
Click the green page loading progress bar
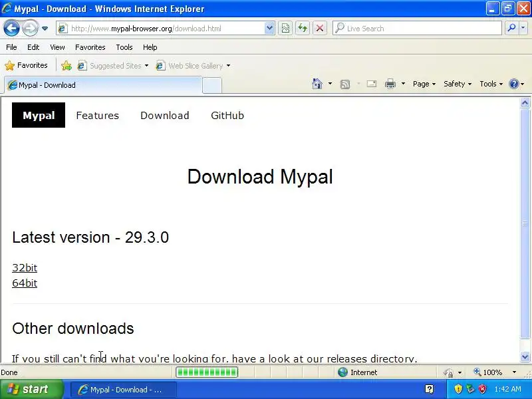click(207, 372)
